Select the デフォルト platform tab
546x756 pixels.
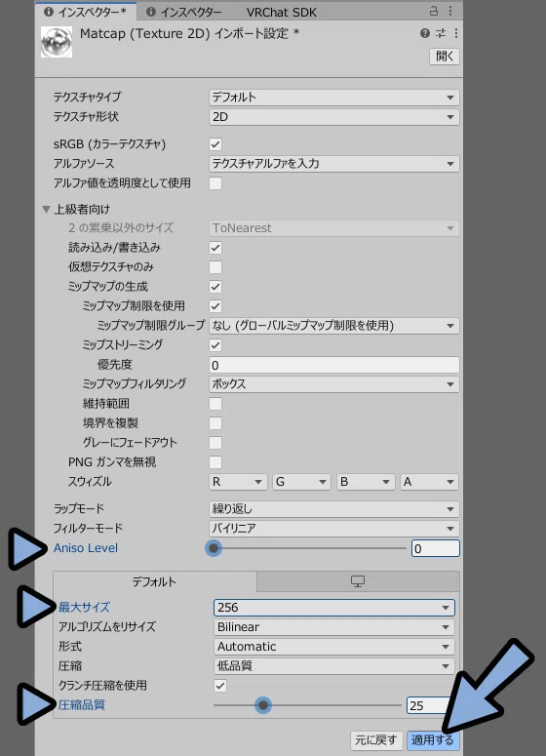pyautogui.click(x=155, y=581)
